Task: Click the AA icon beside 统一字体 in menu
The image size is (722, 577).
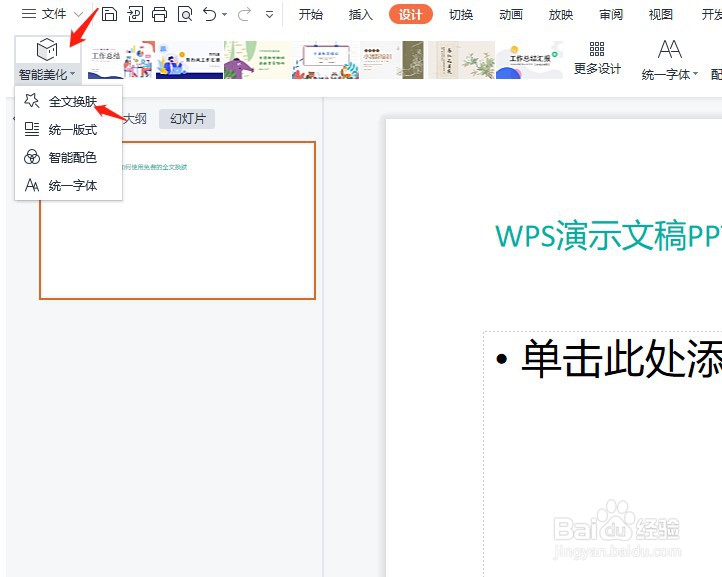Action: tap(32, 185)
